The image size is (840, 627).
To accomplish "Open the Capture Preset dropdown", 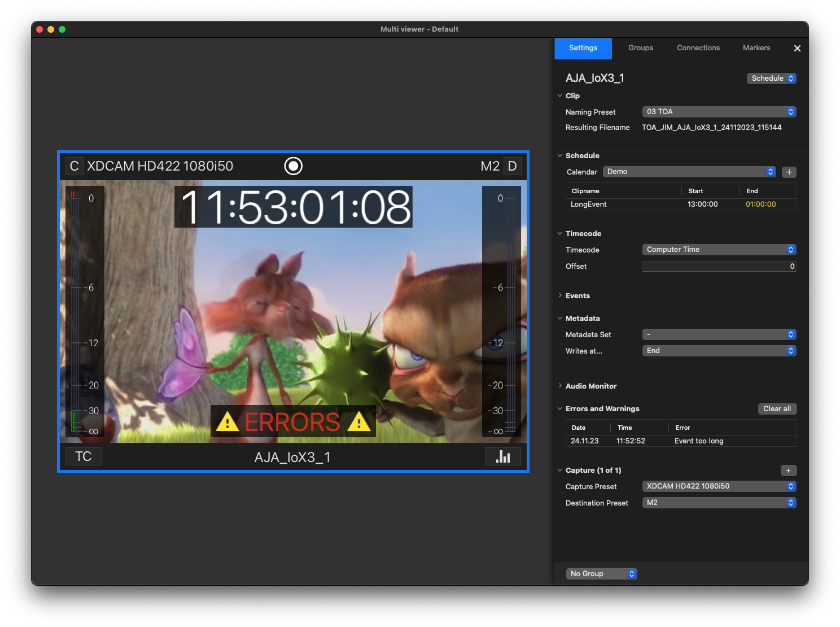I will coord(719,486).
